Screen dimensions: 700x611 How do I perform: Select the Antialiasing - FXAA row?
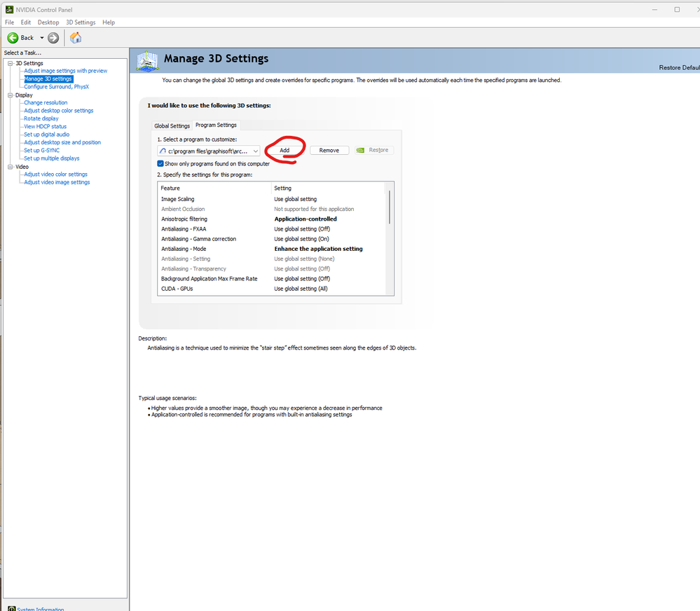[x=271, y=229]
